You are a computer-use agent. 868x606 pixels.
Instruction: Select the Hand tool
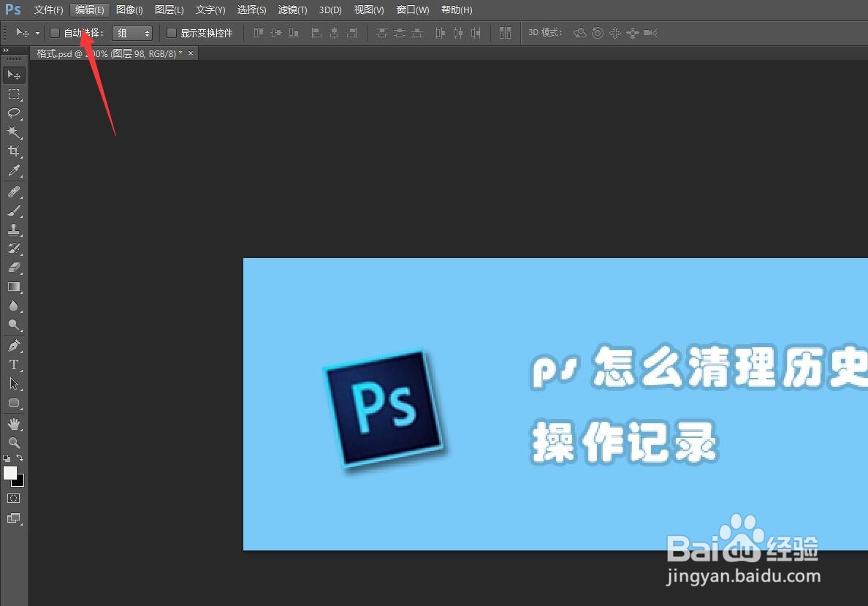coord(15,423)
